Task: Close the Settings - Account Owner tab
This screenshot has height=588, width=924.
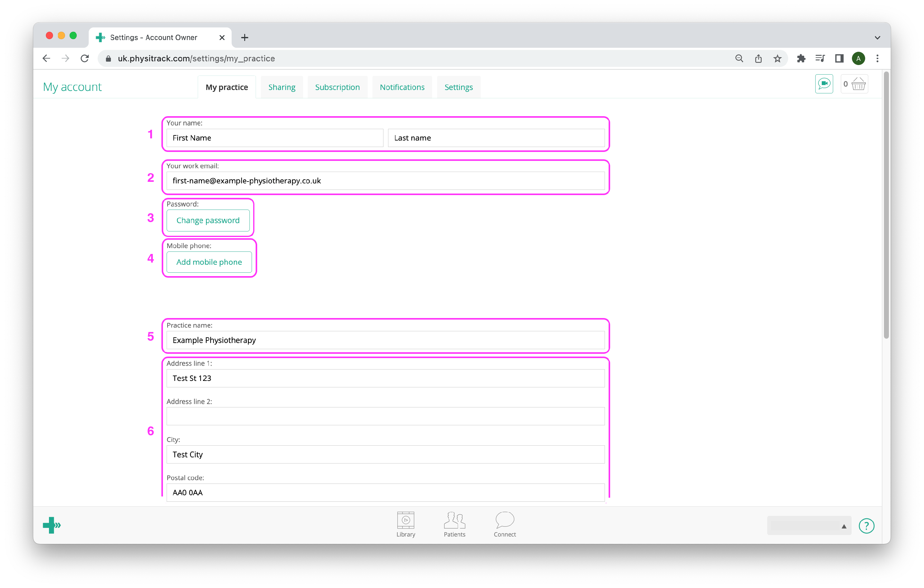Action: pyautogui.click(x=222, y=37)
